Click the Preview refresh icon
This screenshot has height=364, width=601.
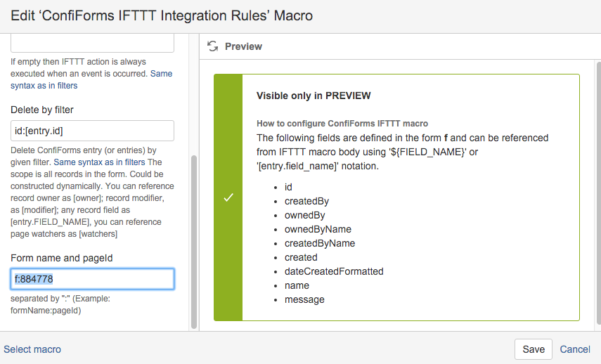click(x=213, y=46)
